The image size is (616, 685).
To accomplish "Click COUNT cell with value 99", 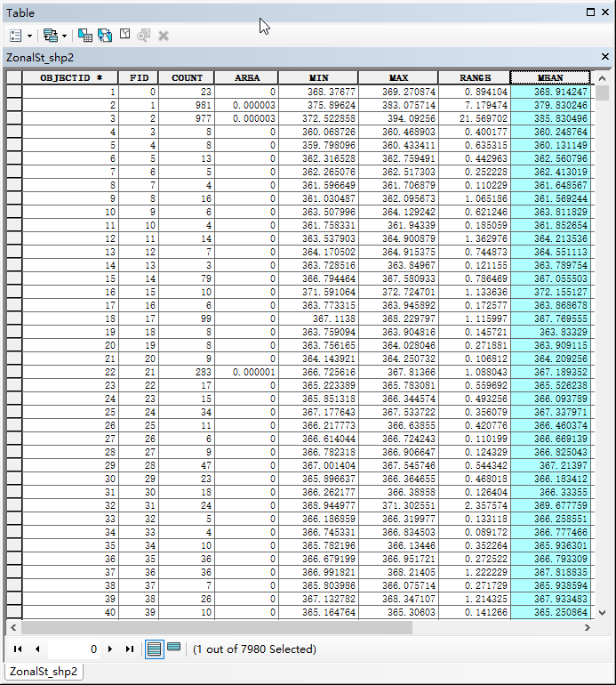I will pyautogui.click(x=187, y=318).
